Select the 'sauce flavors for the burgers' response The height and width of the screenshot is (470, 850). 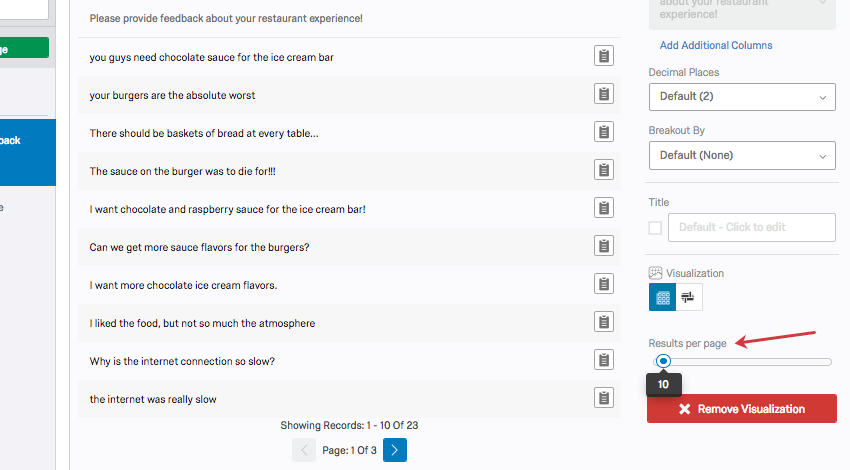pyautogui.click(x=199, y=247)
